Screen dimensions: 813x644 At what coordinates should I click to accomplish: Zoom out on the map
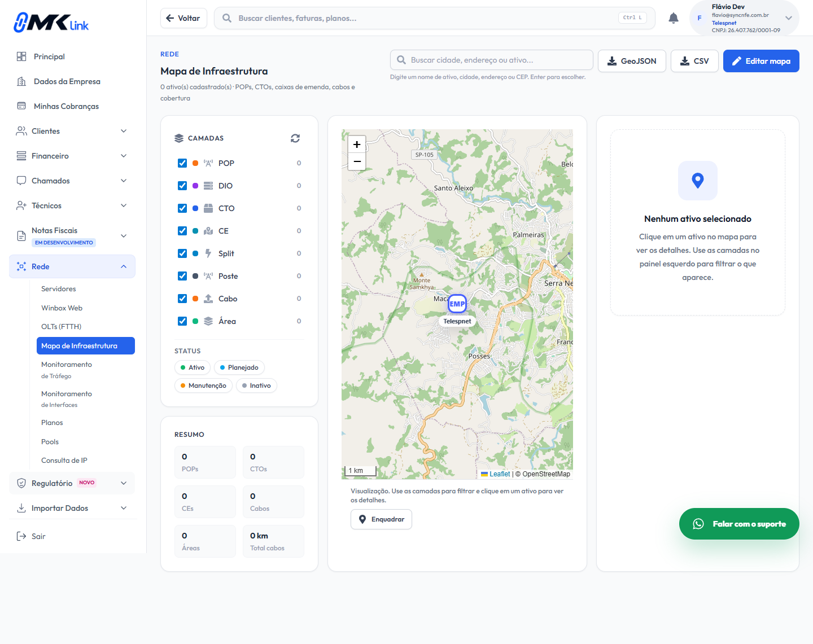click(357, 161)
